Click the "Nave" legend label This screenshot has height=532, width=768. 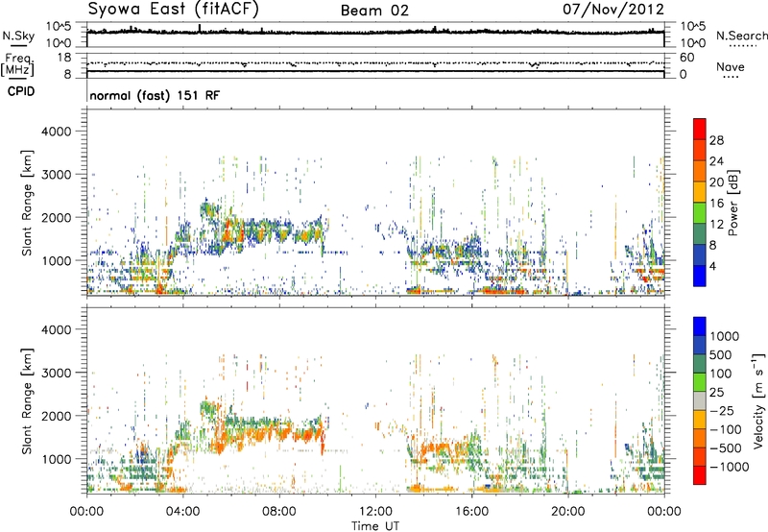pos(731,67)
